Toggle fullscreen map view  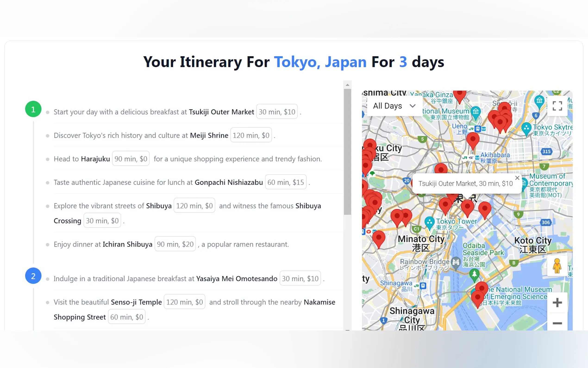(x=557, y=106)
